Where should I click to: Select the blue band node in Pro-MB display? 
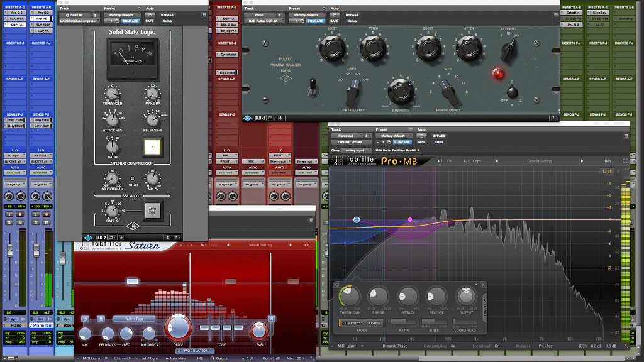[357, 219]
